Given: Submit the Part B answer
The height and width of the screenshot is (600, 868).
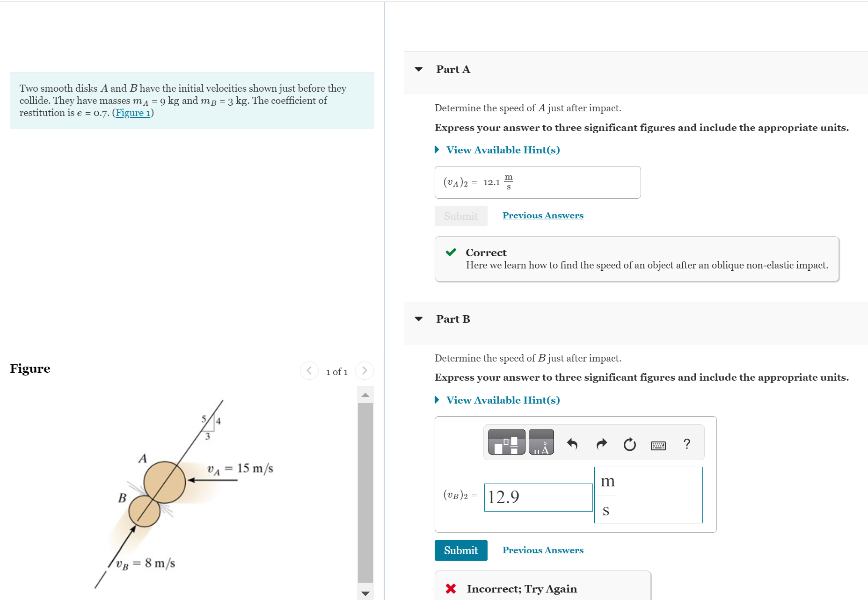Looking at the screenshot, I should (460, 550).
